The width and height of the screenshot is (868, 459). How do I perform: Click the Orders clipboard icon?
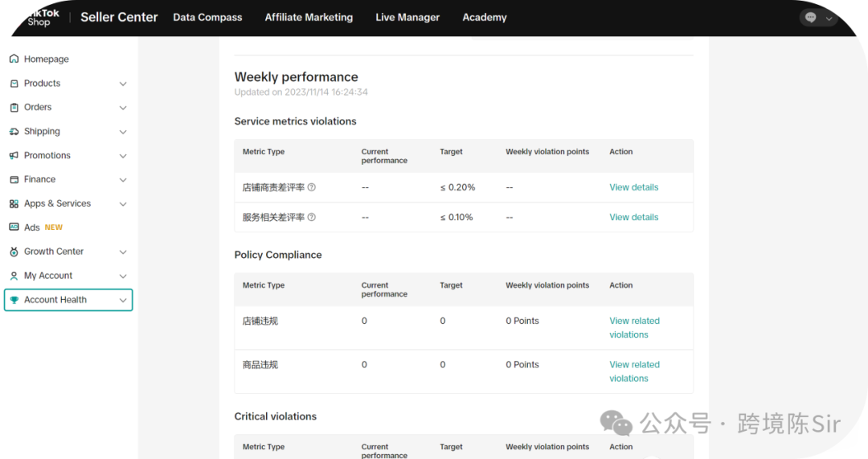point(14,108)
